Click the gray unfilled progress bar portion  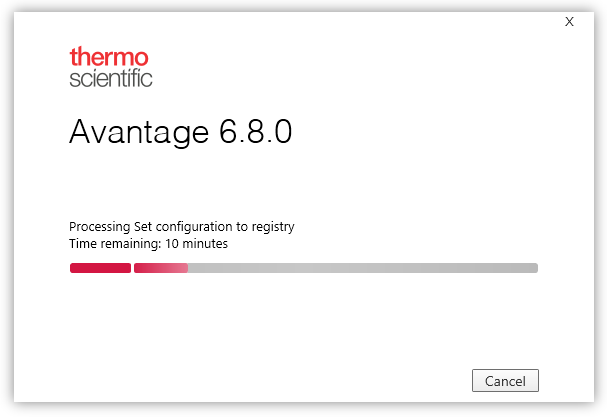click(x=360, y=268)
